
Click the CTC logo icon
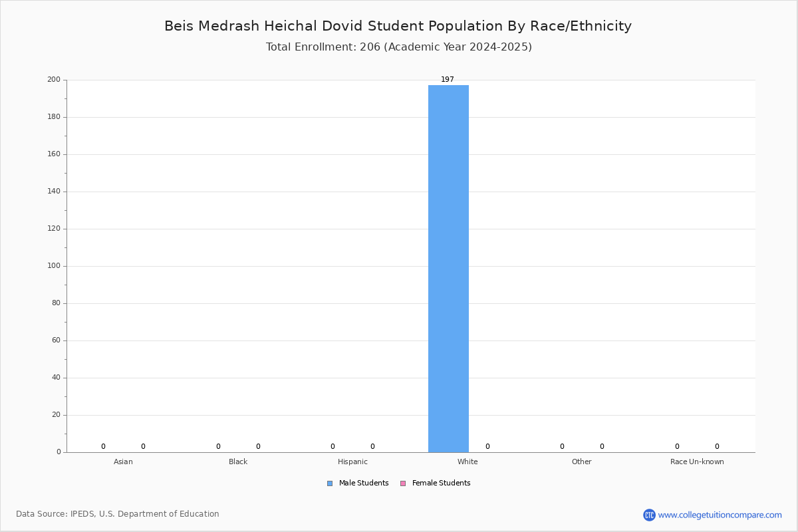pos(649,515)
